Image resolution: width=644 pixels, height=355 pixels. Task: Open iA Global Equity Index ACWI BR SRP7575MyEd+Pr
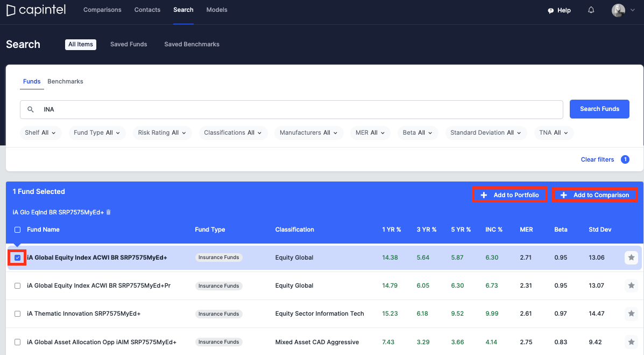[98, 286]
